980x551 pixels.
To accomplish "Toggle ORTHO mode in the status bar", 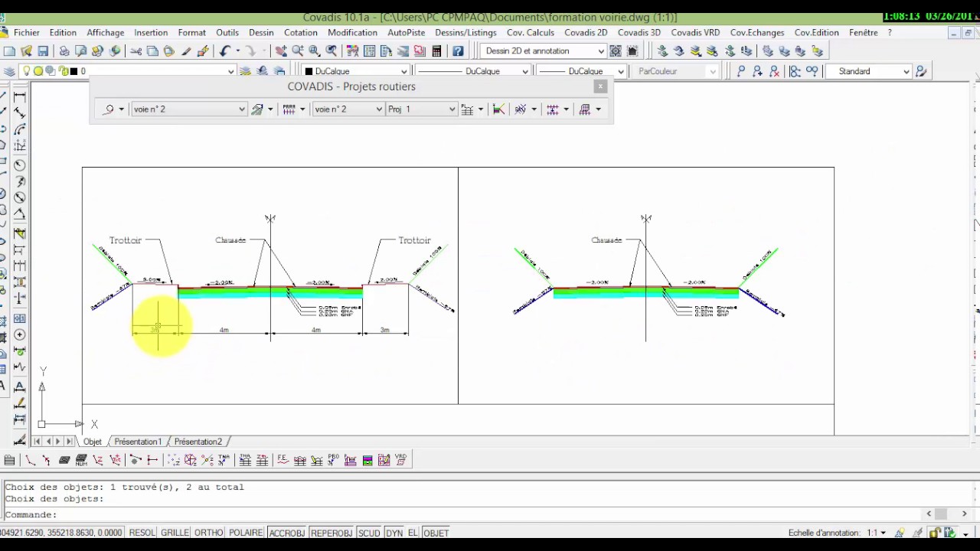I will [x=208, y=533].
